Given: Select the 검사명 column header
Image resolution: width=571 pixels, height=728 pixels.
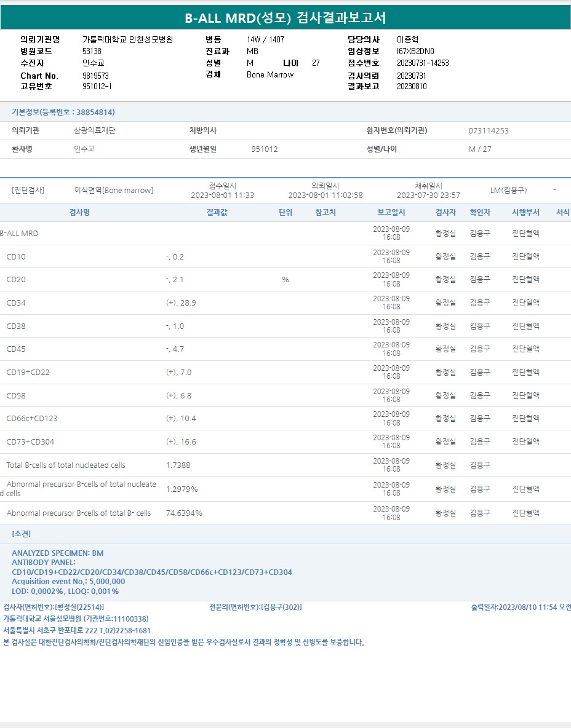Looking at the screenshot, I should (79, 213).
